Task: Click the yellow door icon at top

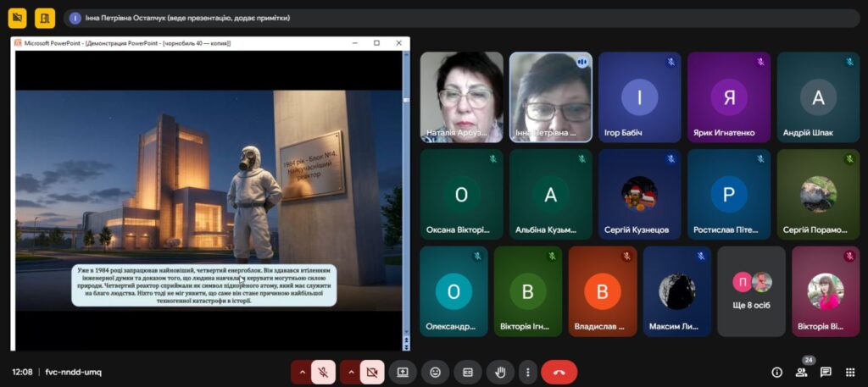Action: point(45,18)
